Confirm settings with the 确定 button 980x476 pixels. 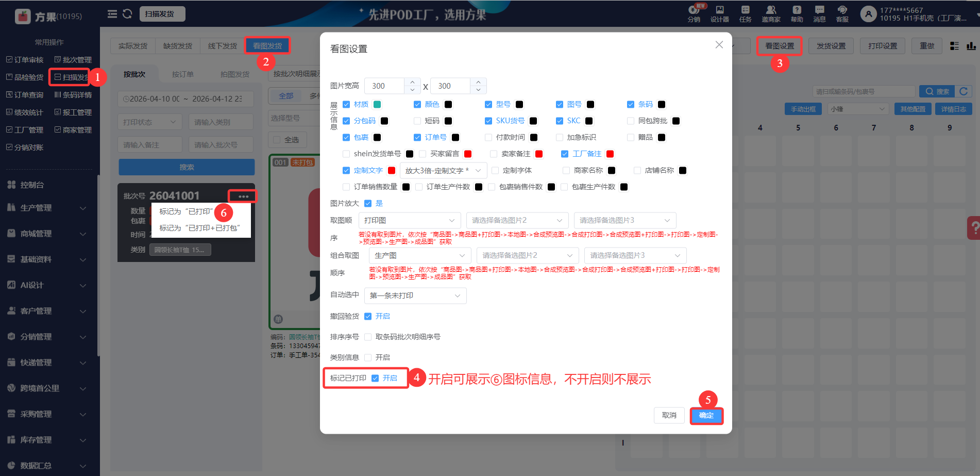point(706,415)
